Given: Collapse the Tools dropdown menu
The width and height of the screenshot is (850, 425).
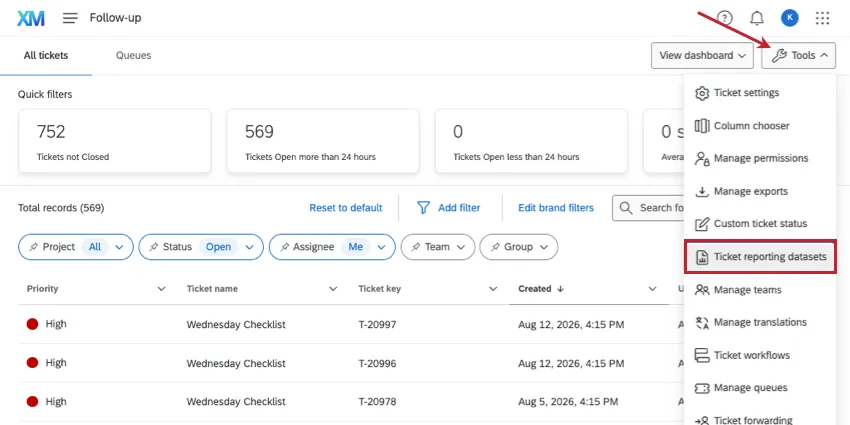Looking at the screenshot, I should point(798,55).
